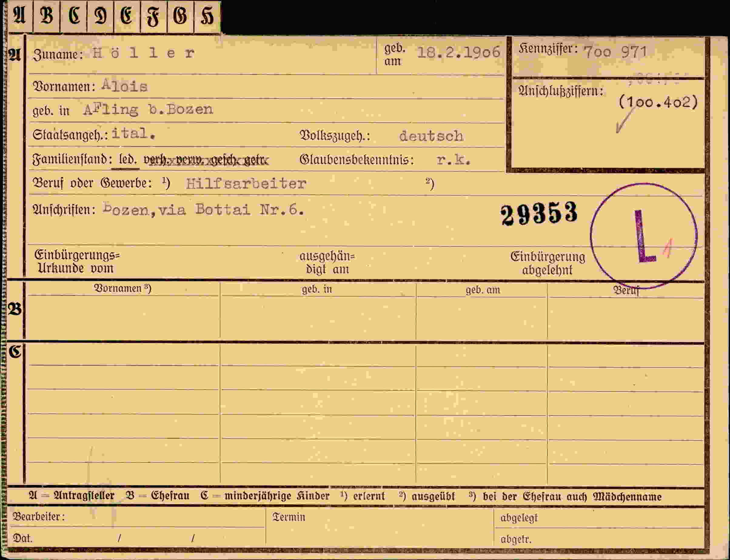Click the "Einbürgerung abgelehnt" label
Viewport: 730px width, 560px height.
548,263
